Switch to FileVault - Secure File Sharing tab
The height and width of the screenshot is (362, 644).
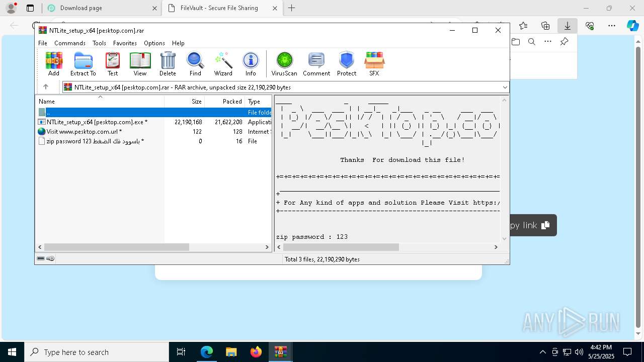[222, 8]
